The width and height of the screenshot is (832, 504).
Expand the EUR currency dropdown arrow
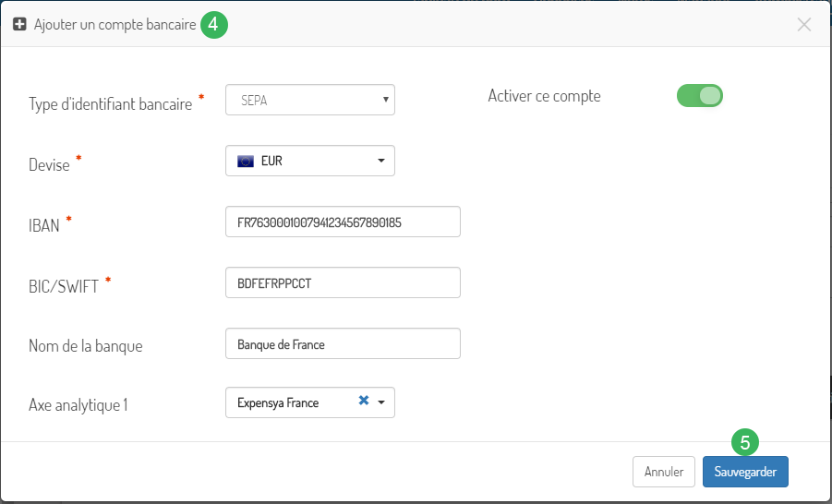coord(381,161)
